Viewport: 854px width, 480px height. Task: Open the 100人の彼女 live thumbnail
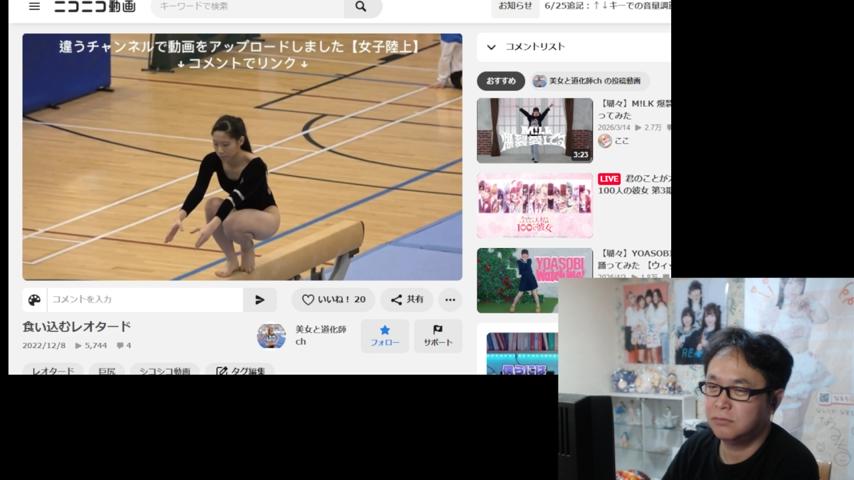[x=535, y=206]
